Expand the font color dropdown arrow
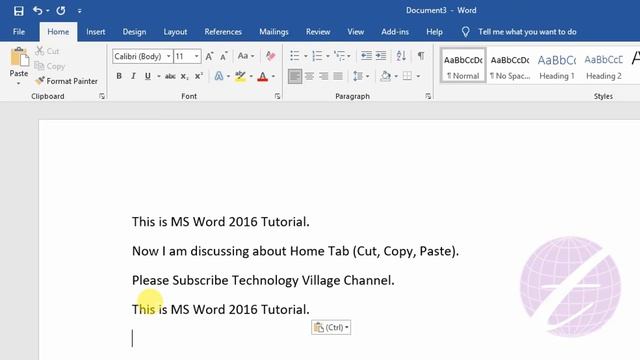Viewport: 640px width, 360px height. tap(273, 76)
